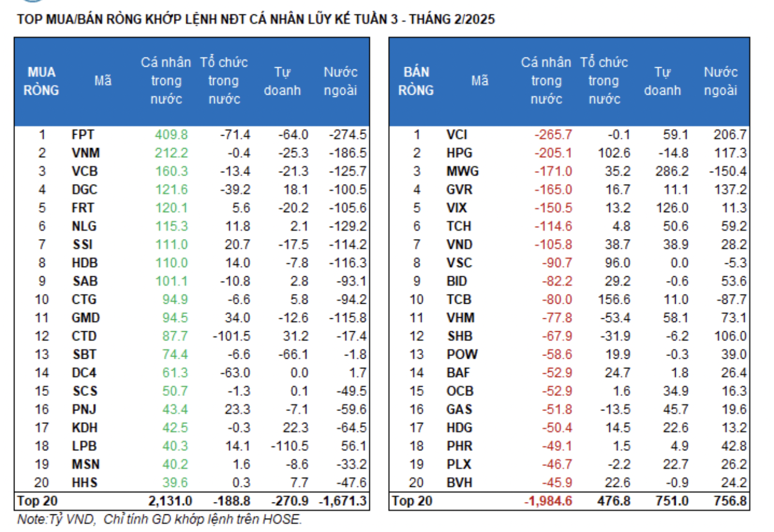This screenshot has width=774, height=532.
Task: Select the red value -205.1 for HPG
Action: [x=553, y=153]
